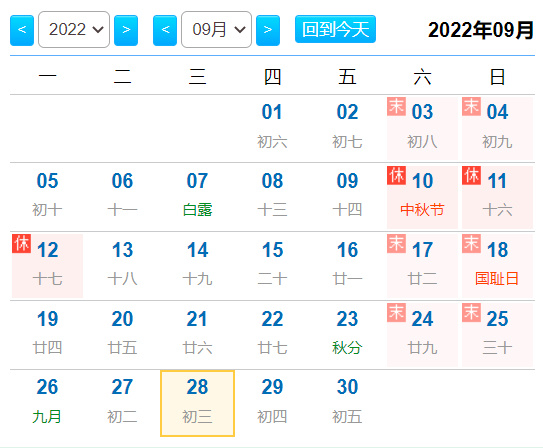The height and width of the screenshot is (448, 543).
Task: Open the 2022 year dropdown
Action: pyautogui.click(x=74, y=29)
